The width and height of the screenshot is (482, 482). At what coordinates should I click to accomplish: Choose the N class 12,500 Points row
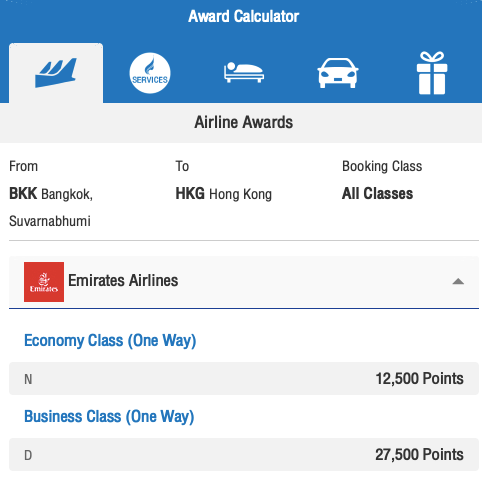click(244, 379)
